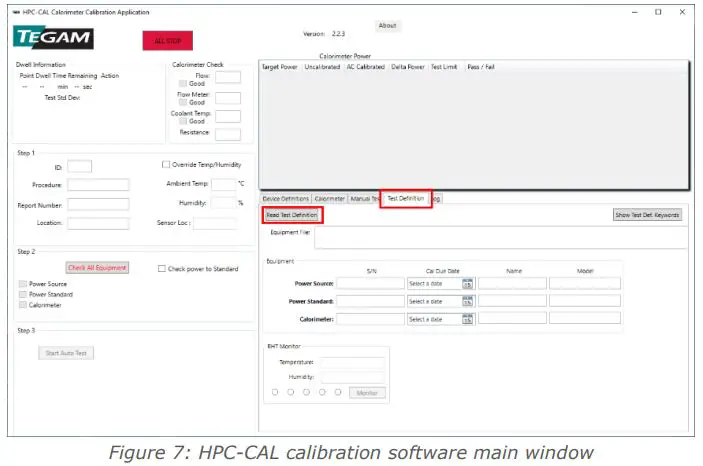This screenshot has width=703, height=466.
Task: Click Power Standard S/N field
Action: click(370, 301)
